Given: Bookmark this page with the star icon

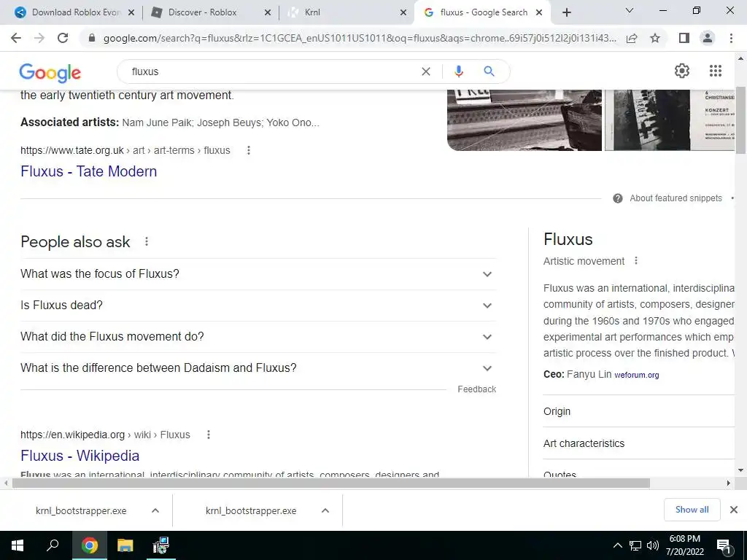Looking at the screenshot, I should pos(655,38).
